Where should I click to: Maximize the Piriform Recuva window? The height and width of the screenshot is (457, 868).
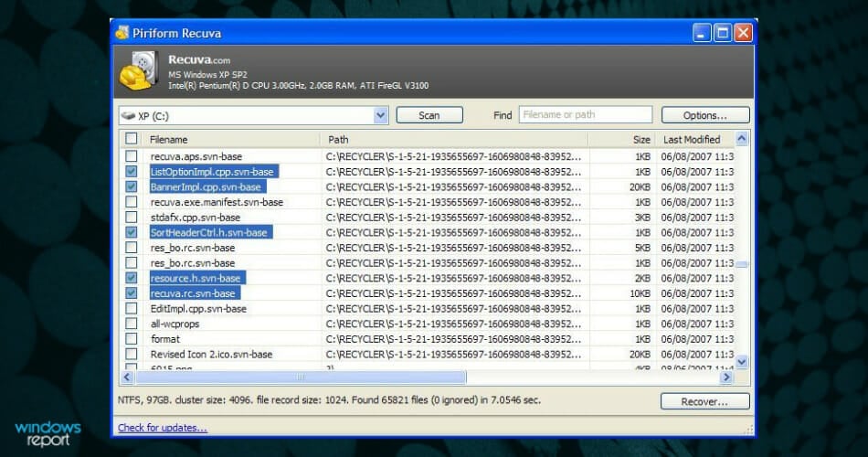(723, 33)
